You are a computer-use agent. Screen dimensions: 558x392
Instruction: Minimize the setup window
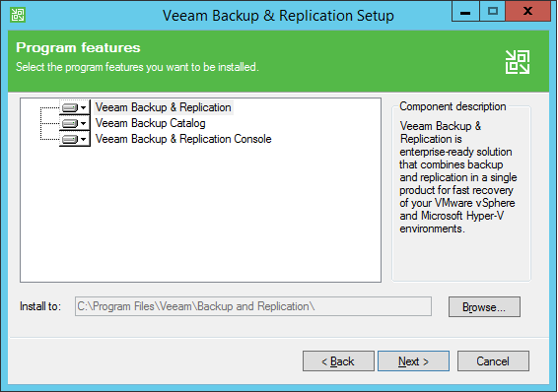click(465, 12)
